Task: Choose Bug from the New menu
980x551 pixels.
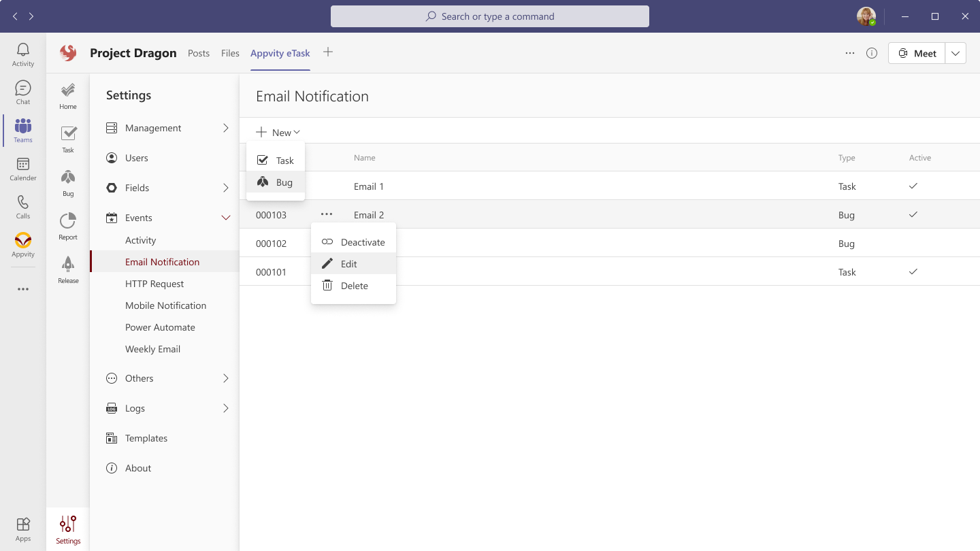Action: point(284,182)
